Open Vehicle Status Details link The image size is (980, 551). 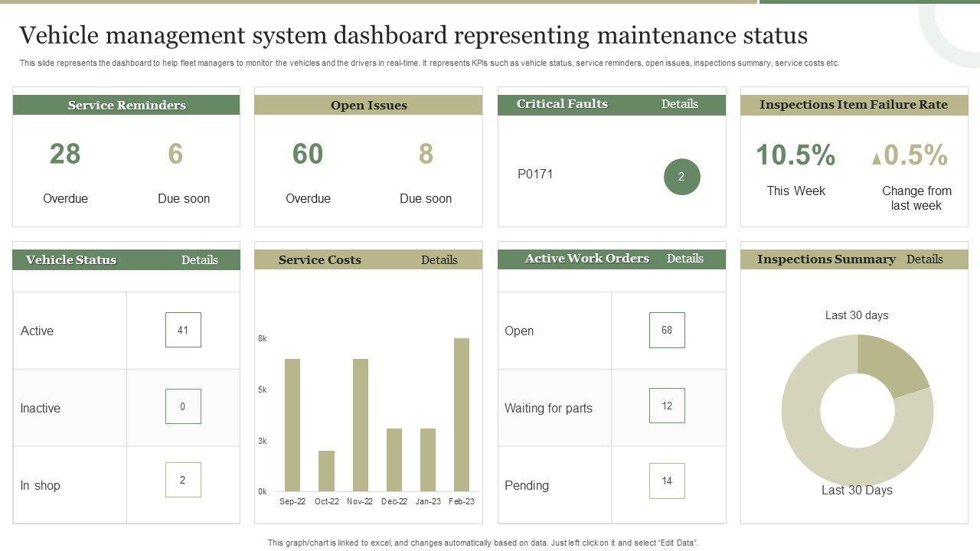coord(199,260)
